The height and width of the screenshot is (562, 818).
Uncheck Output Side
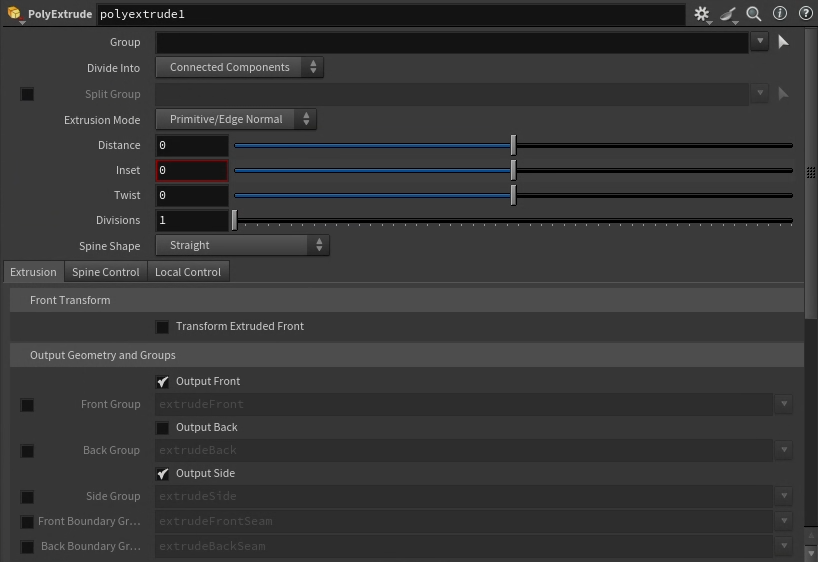(162, 473)
